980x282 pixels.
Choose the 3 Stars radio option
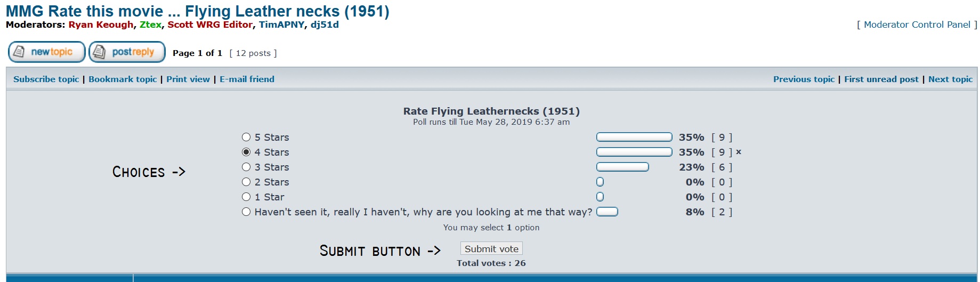click(x=246, y=167)
